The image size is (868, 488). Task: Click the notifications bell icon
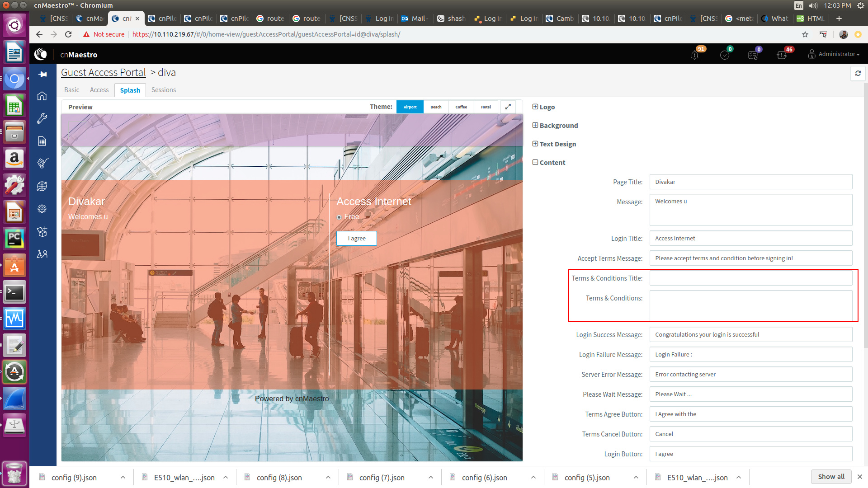(694, 55)
